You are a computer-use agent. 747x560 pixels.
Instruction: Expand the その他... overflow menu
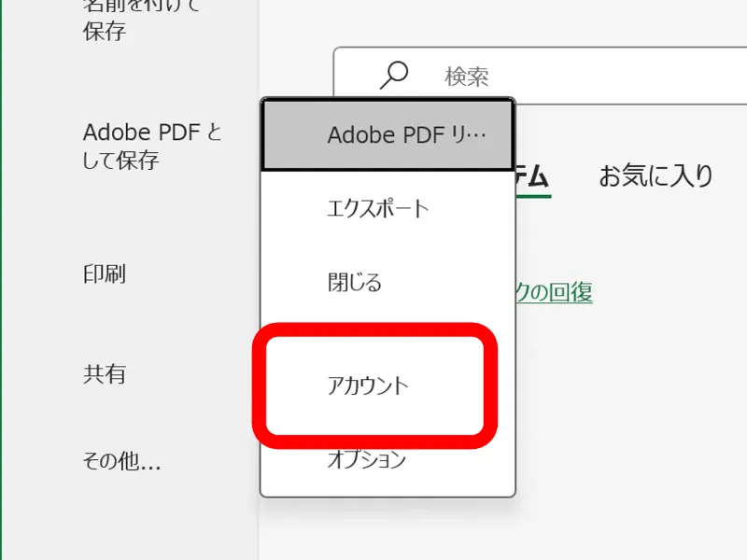pyautogui.click(x=122, y=461)
